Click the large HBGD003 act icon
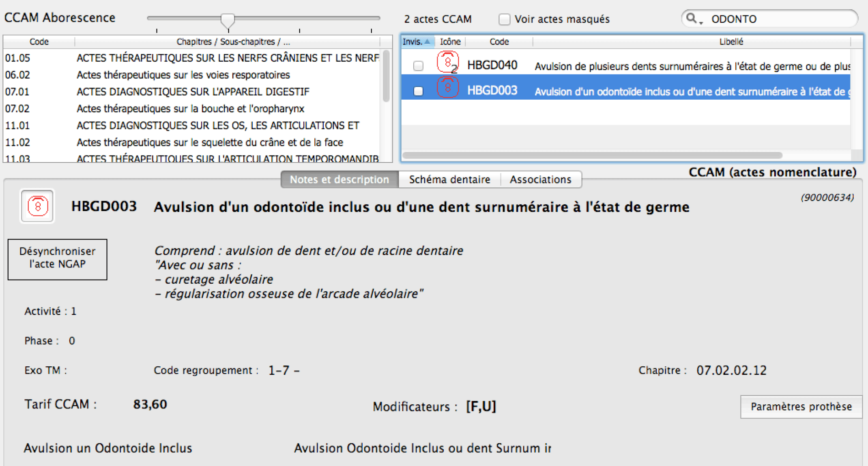Image resolution: width=868 pixels, height=466 pixels. pos(37,206)
